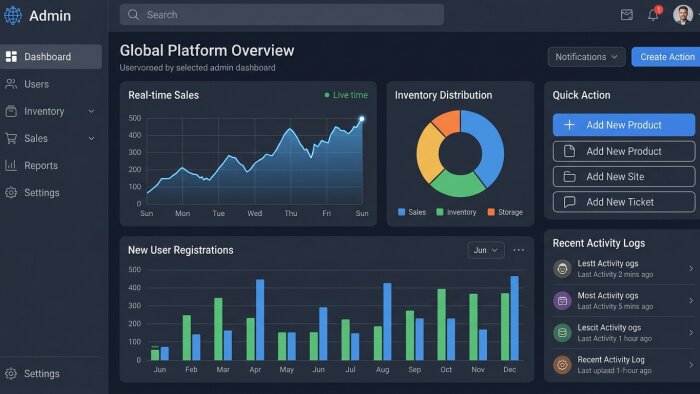This screenshot has width=700, height=394.
Task: Click the bottom sidebar Settings gear icon
Action: [11, 373]
